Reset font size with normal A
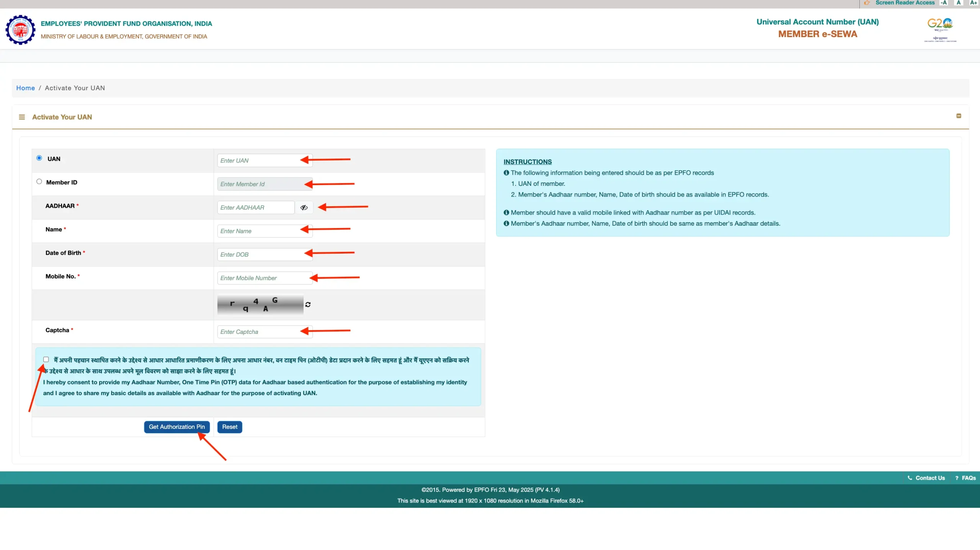The height and width of the screenshot is (550, 980). [x=959, y=3]
